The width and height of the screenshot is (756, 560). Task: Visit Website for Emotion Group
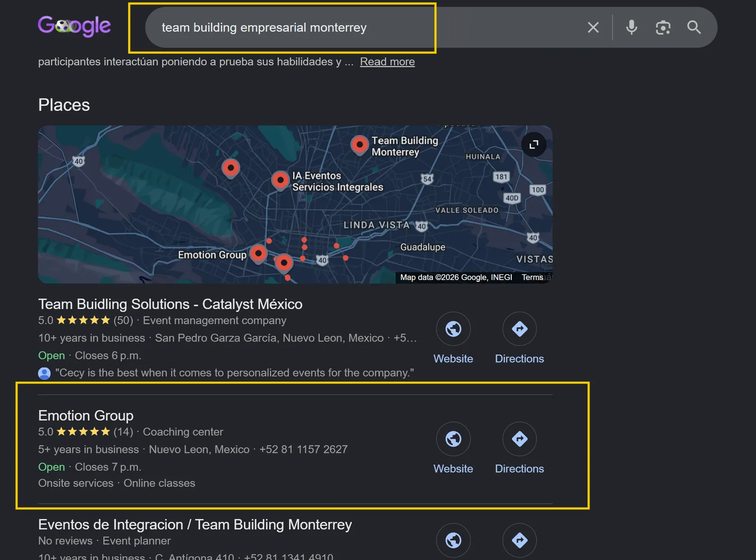click(x=453, y=448)
